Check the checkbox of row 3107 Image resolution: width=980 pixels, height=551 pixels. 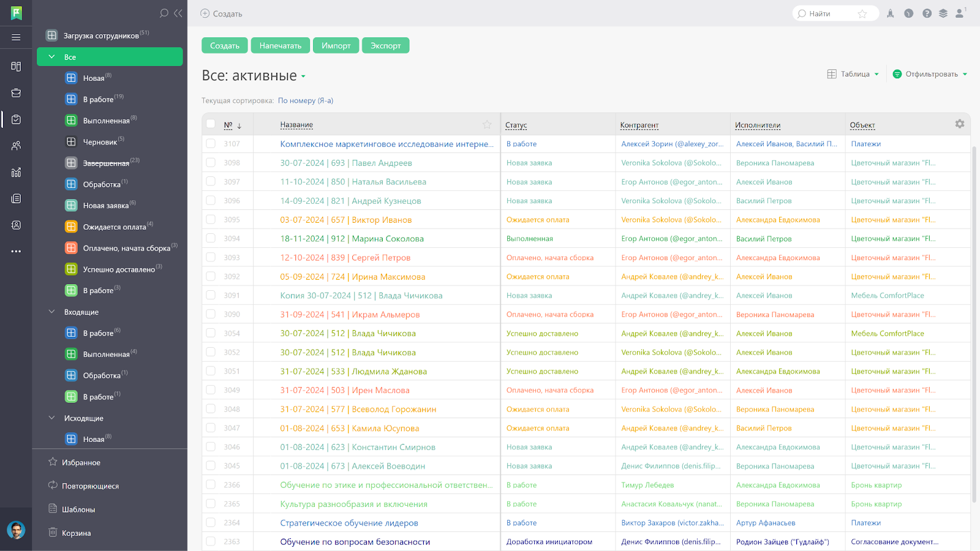[210, 143]
